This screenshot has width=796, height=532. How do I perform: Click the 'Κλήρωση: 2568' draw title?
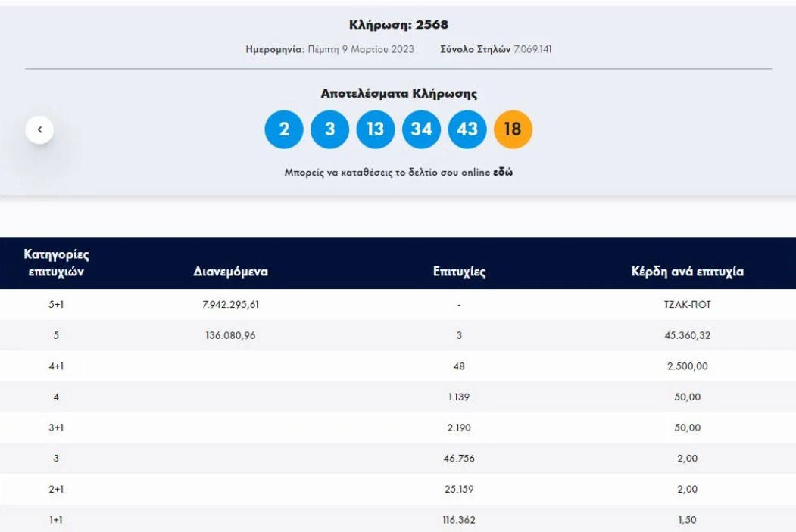tap(398, 25)
